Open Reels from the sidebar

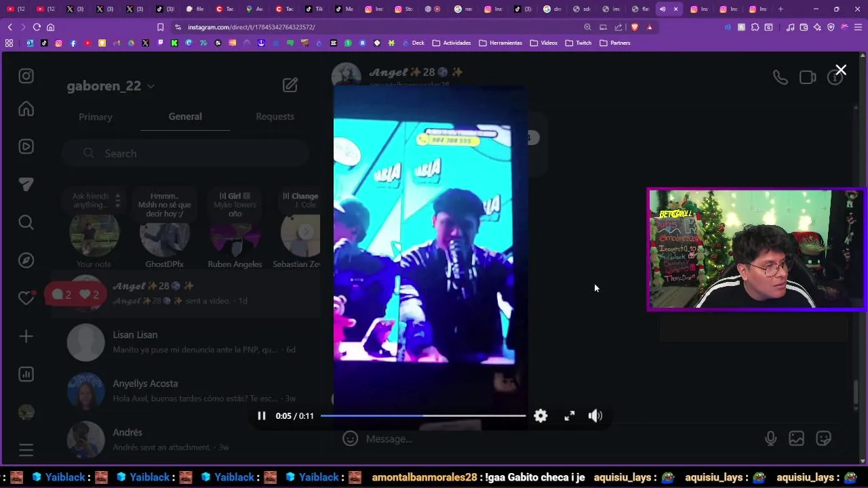[26, 146]
